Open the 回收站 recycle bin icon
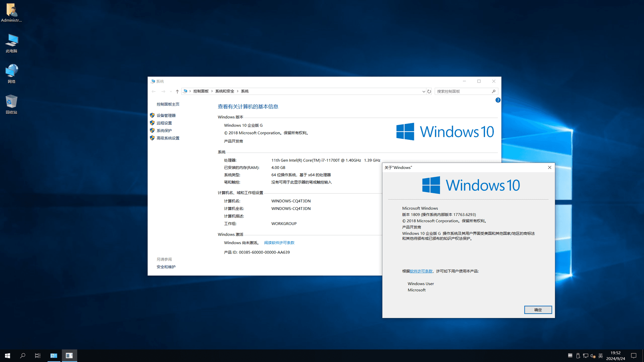Screen dimensions: 644x362 coord(11,105)
